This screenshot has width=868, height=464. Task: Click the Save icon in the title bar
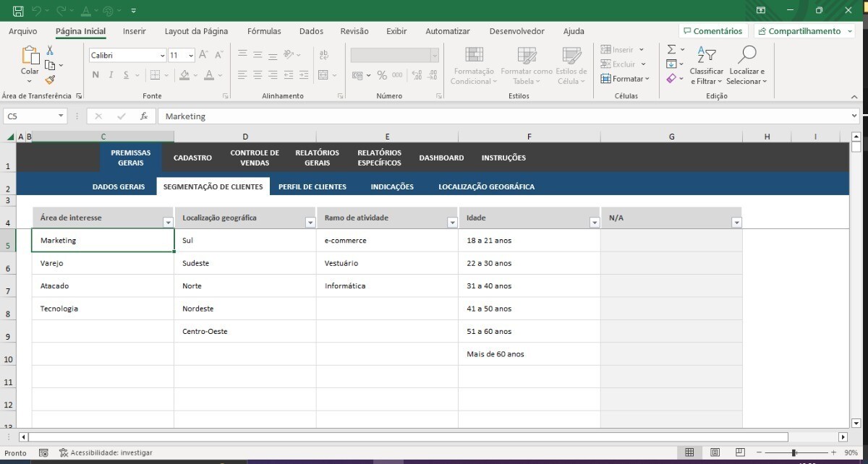(18, 11)
